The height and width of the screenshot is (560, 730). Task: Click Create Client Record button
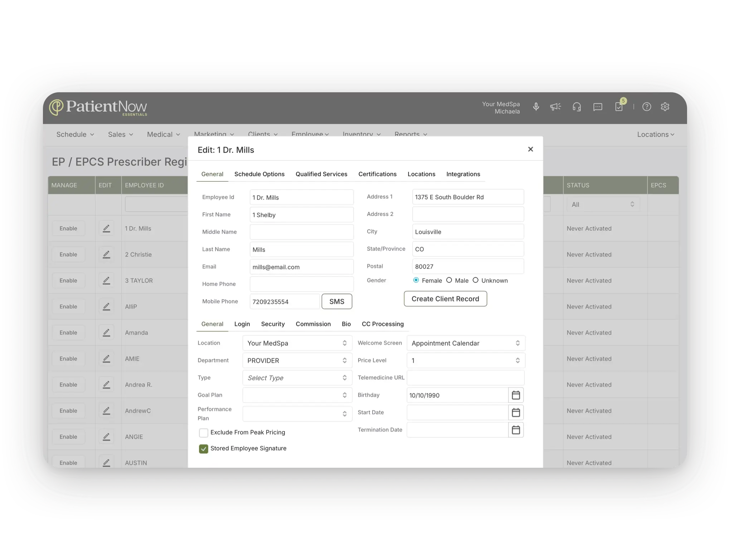(x=445, y=299)
